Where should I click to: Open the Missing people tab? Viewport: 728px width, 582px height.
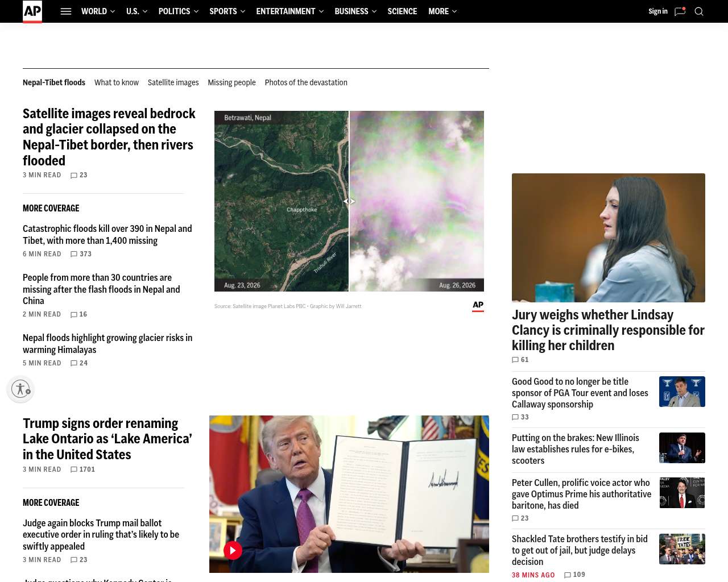[232, 82]
